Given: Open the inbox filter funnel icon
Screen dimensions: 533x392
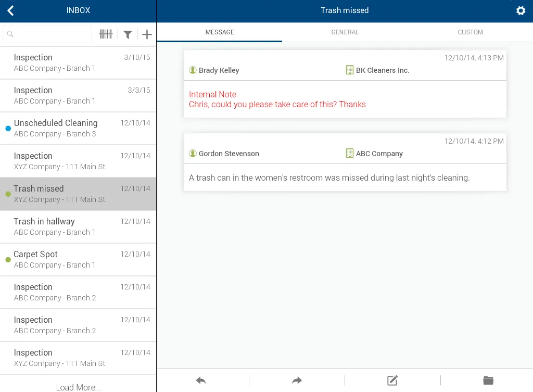Looking at the screenshot, I should [128, 34].
